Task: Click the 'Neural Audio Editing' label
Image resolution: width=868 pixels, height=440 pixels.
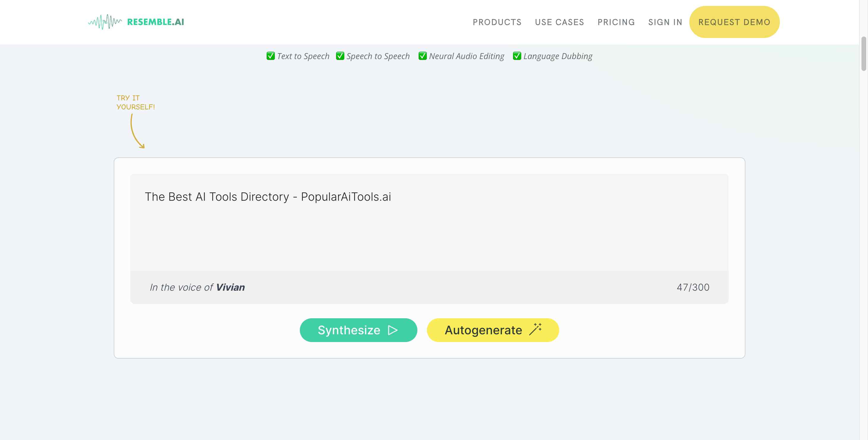Action: click(x=466, y=56)
